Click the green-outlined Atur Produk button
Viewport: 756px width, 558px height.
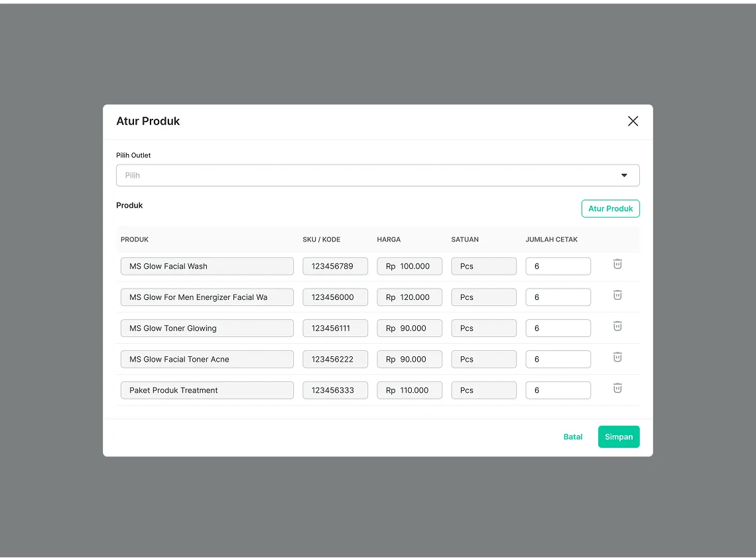click(610, 208)
